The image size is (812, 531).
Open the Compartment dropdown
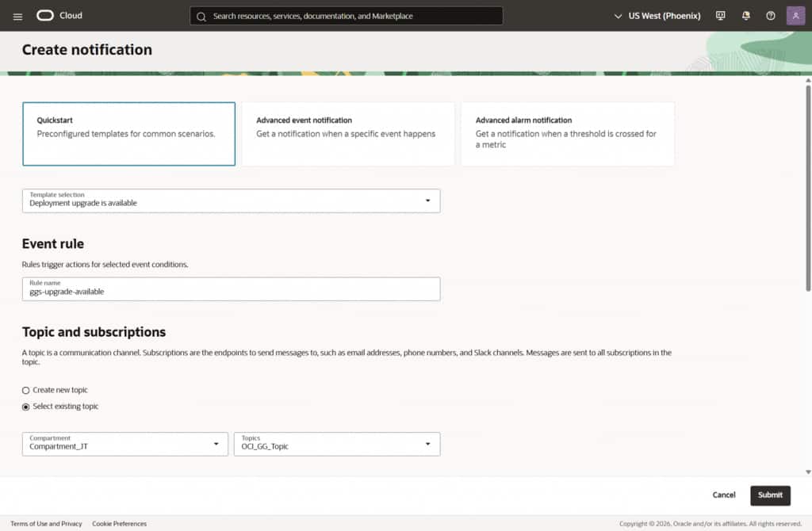click(x=124, y=444)
